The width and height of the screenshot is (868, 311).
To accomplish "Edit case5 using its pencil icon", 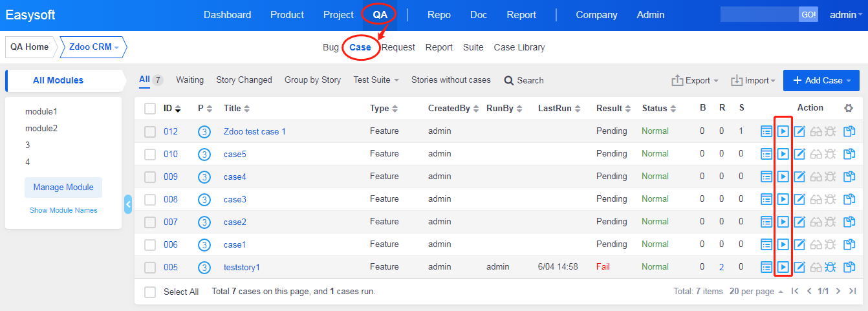I will click(x=799, y=154).
